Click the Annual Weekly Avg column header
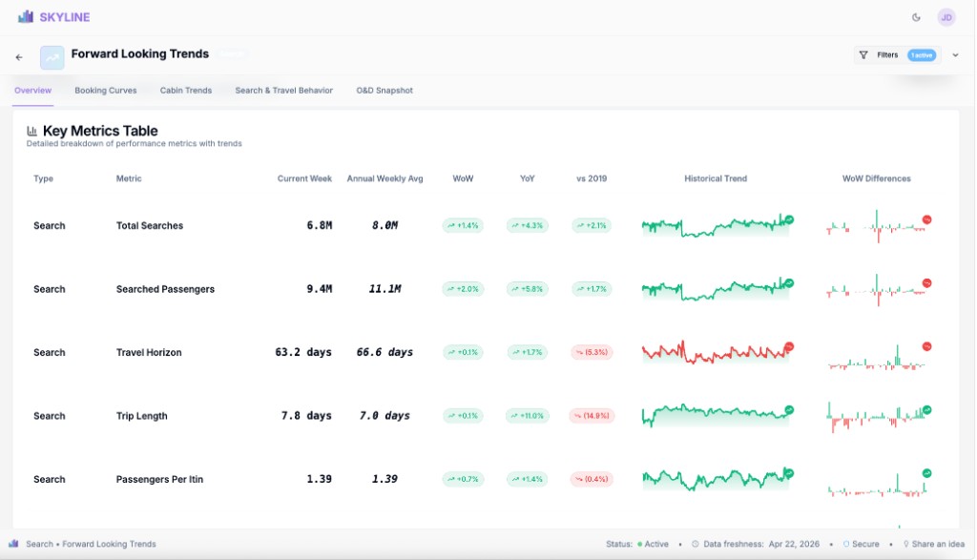This screenshot has height=560, width=977. [385, 178]
